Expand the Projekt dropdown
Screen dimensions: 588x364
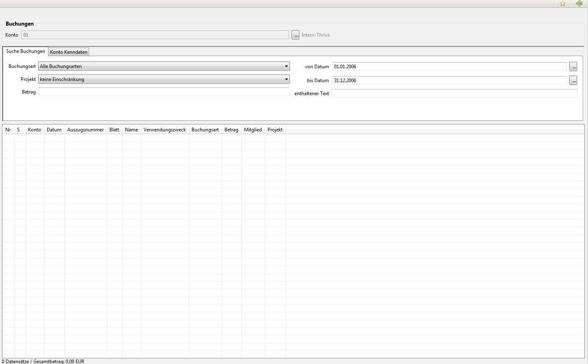164,79
